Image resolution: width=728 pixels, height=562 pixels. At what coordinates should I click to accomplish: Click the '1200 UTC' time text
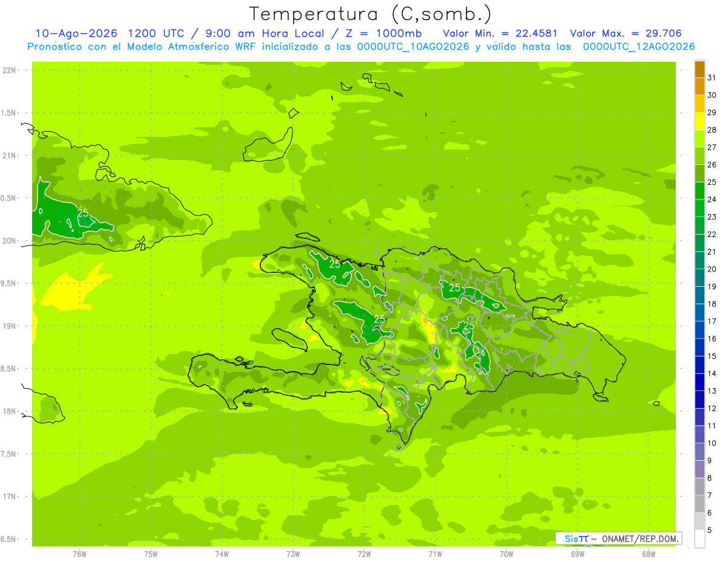[x=156, y=33]
